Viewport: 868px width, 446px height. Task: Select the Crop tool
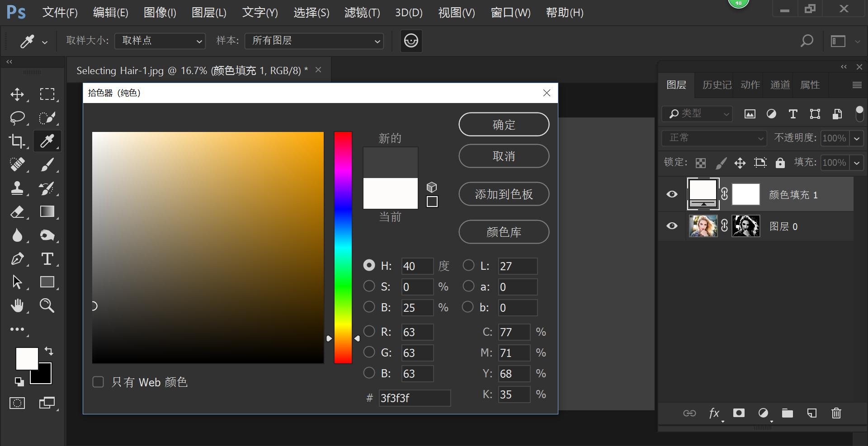pos(18,141)
